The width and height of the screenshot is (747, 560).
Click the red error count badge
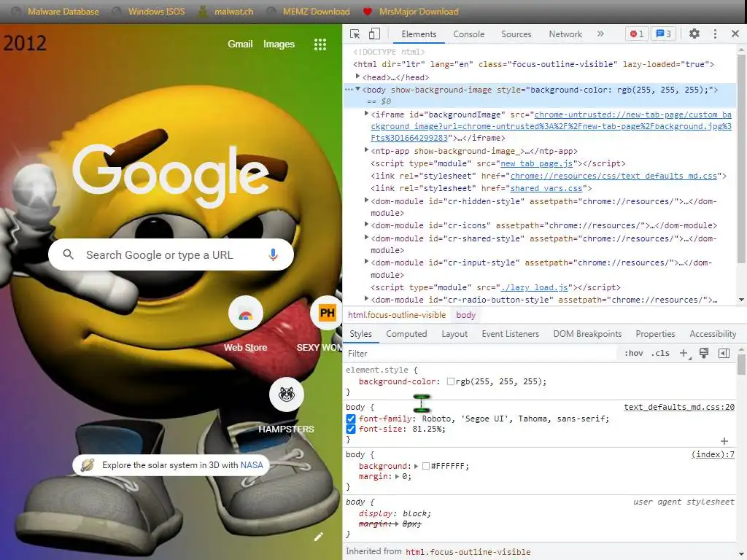(636, 34)
